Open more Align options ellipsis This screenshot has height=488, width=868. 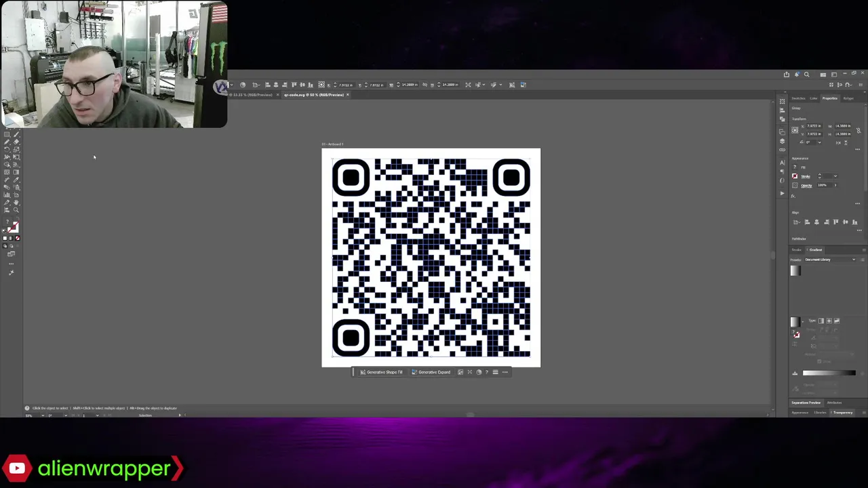(x=860, y=230)
